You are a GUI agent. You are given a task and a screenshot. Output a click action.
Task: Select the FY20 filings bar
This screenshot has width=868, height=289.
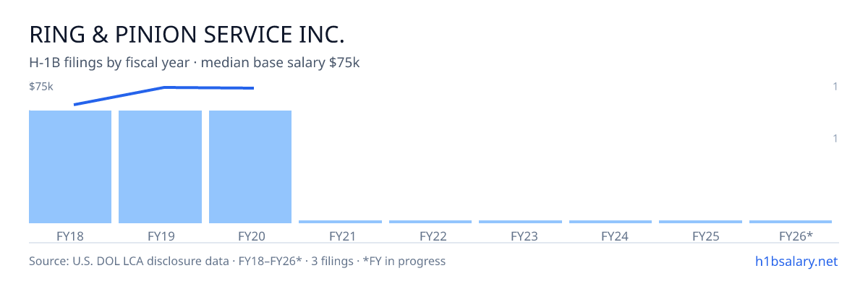click(250, 167)
